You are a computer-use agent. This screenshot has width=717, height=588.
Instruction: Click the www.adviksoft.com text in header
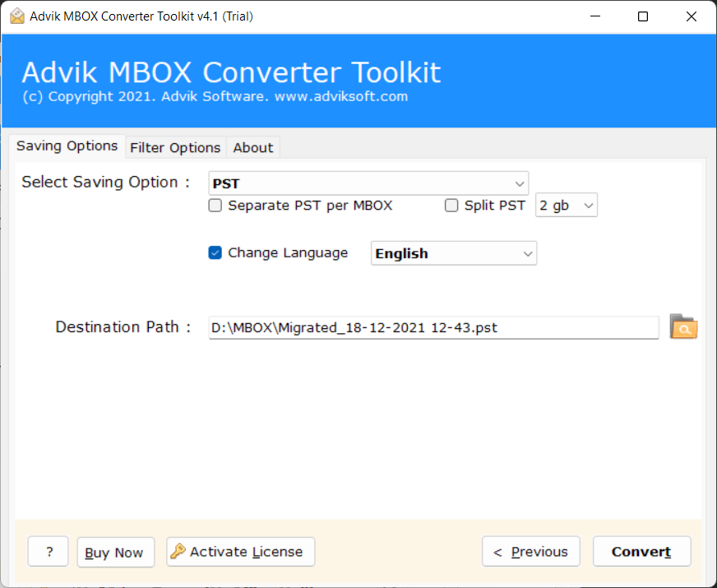point(341,96)
